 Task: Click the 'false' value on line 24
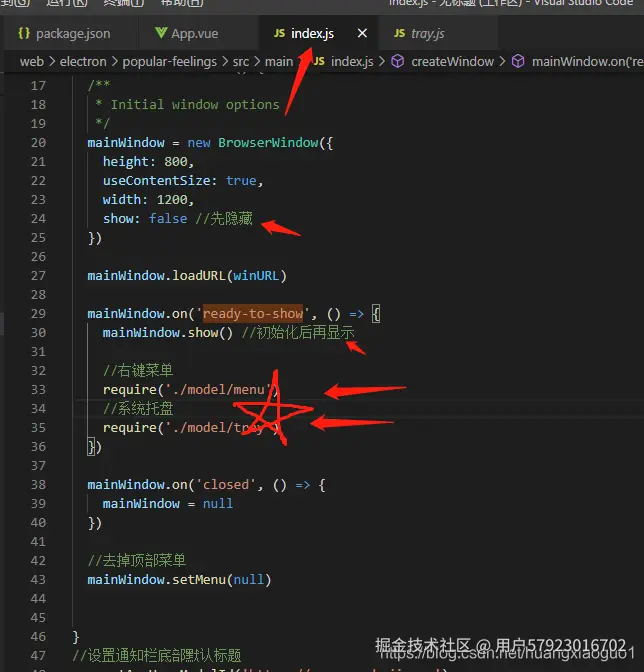pyautogui.click(x=168, y=219)
